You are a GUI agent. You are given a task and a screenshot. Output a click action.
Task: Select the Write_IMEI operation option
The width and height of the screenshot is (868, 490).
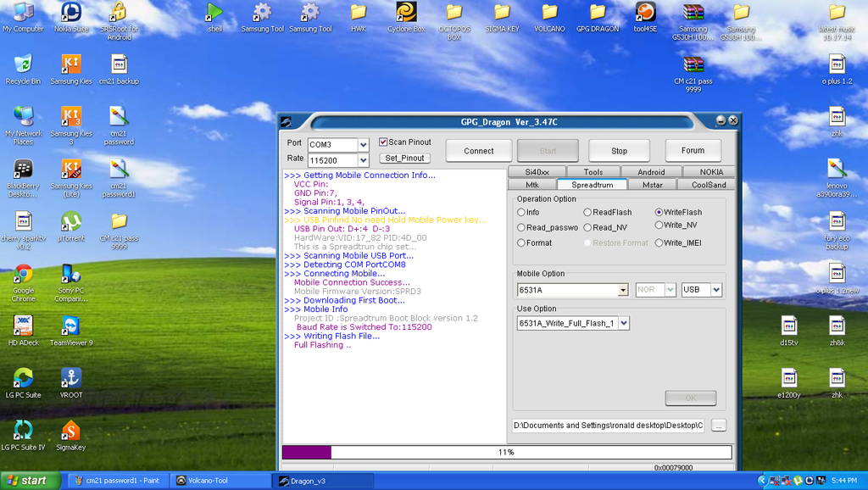click(658, 243)
